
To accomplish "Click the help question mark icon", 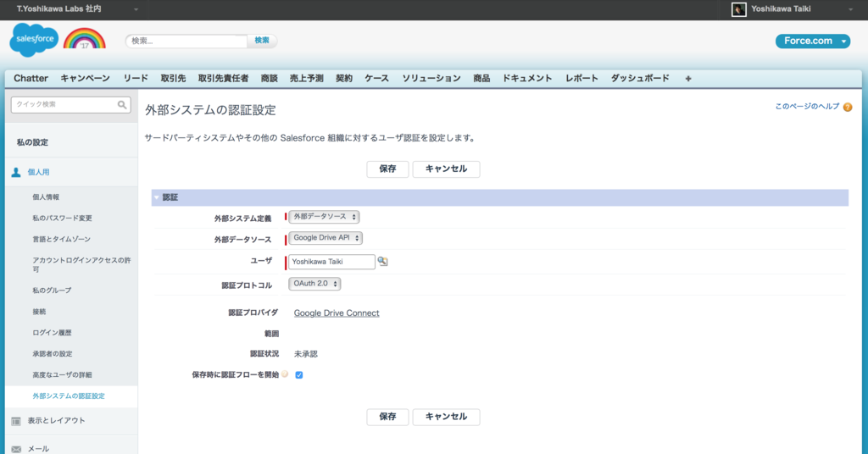I will [848, 108].
